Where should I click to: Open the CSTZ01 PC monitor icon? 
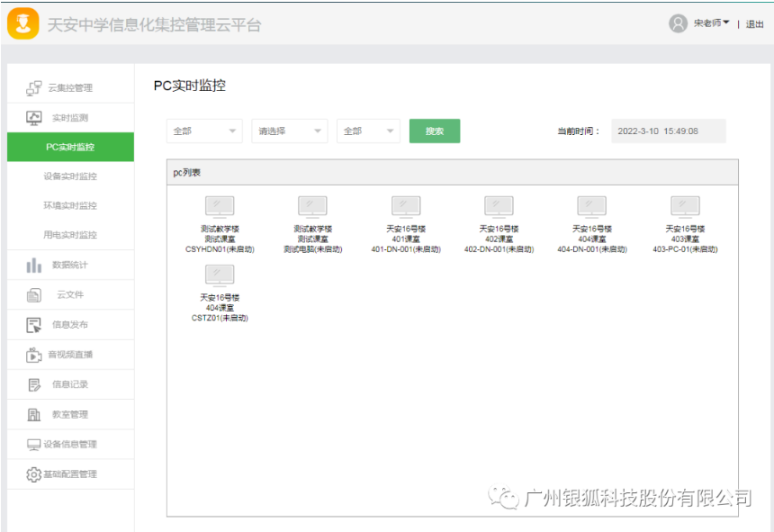(220, 276)
